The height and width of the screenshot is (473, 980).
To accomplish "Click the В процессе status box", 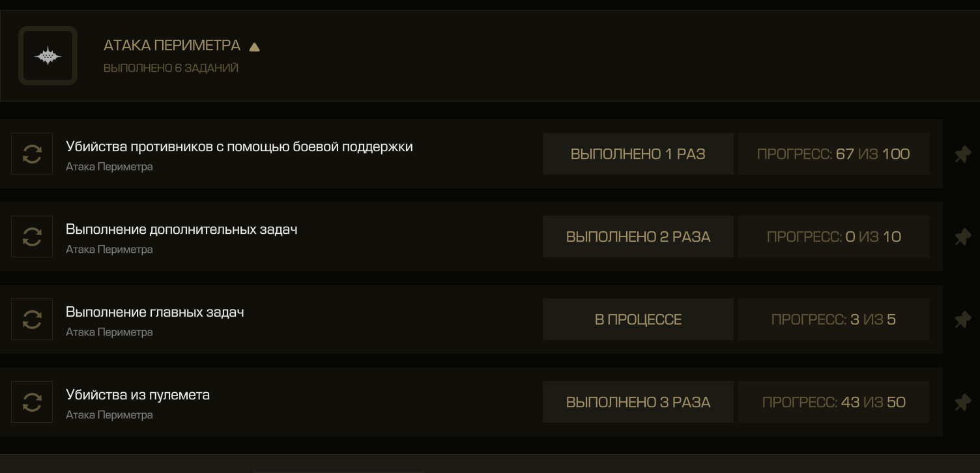I will [638, 319].
